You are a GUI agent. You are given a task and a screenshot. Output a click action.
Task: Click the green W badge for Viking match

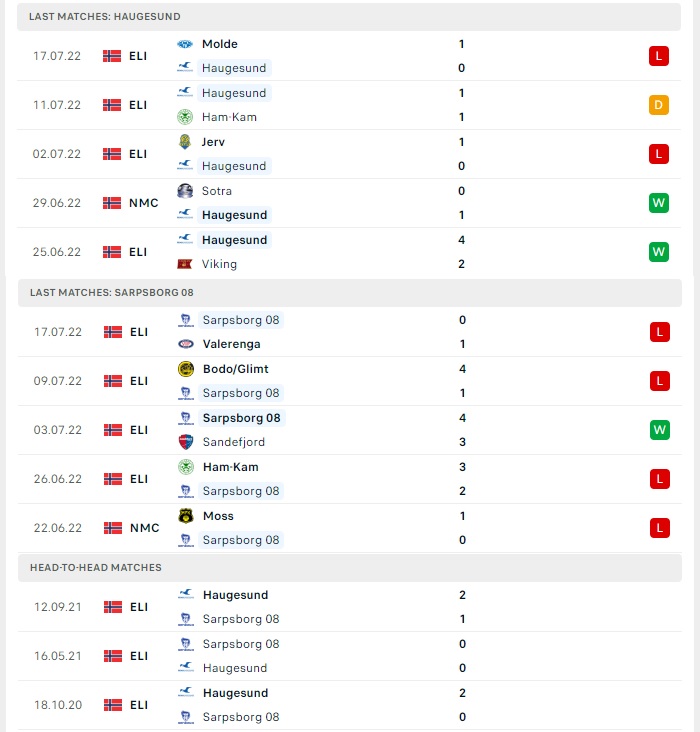(658, 252)
